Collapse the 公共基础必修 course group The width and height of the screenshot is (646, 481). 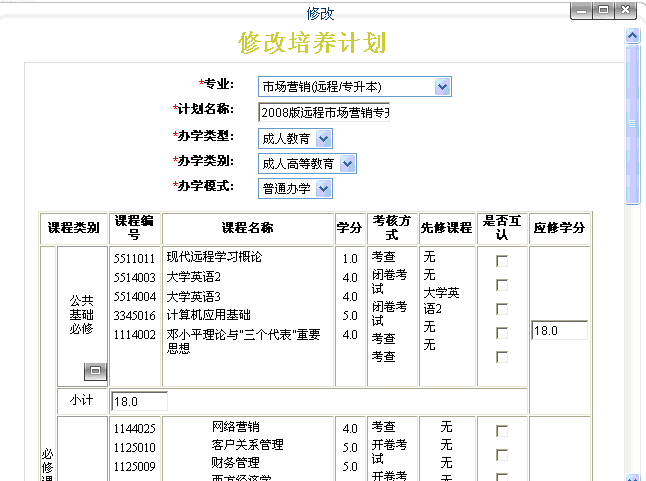(95, 371)
